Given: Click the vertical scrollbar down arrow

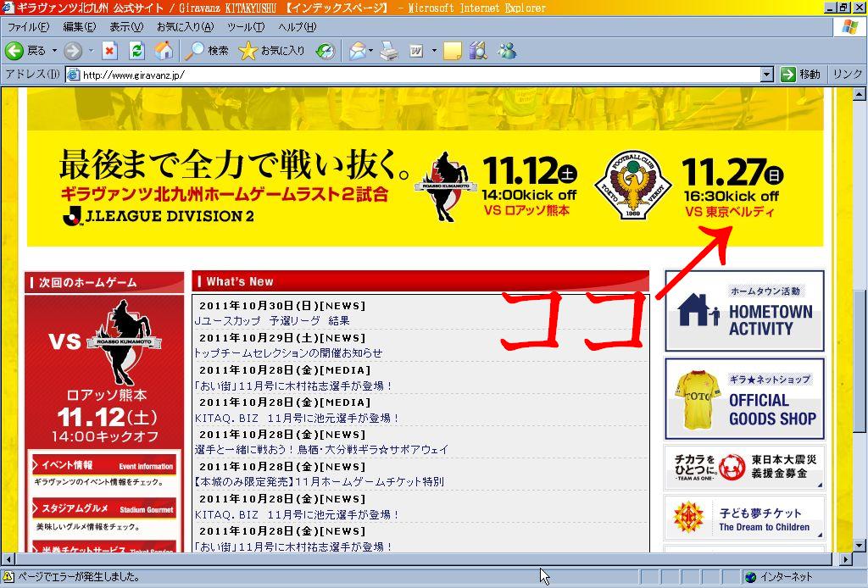Looking at the screenshot, I should point(860,546).
